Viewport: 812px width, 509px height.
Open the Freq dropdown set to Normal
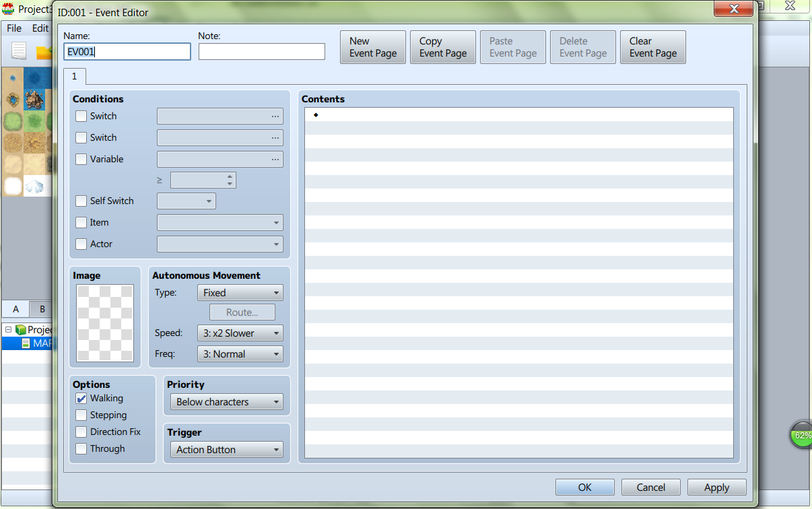coord(240,354)
